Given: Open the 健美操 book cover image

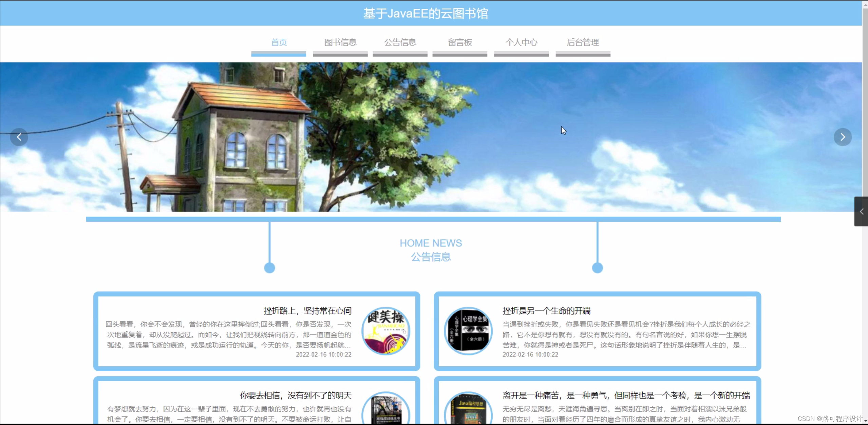Looking at the screenshot, I should (386, 330).
